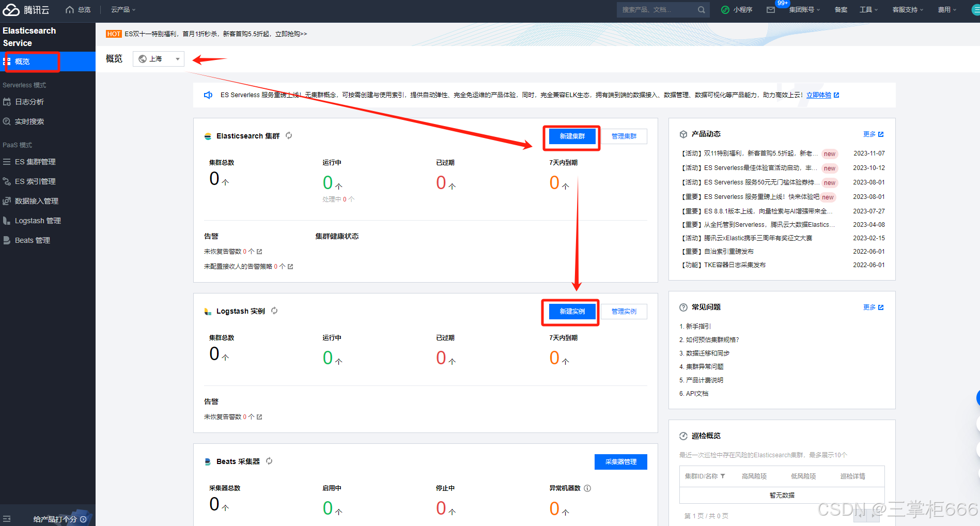Select 概览 in the sidebar
The height and width of the screenshot is (526, 980).
(48, 61)
